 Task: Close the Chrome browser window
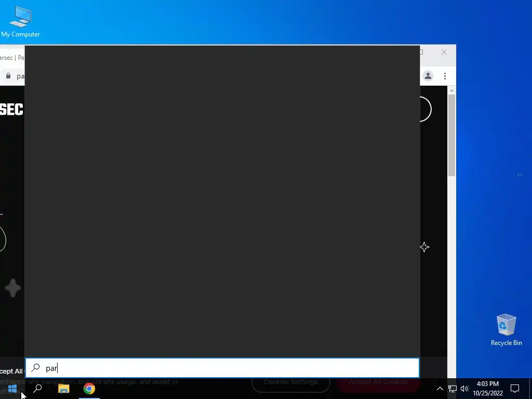[x=444, y=52]
